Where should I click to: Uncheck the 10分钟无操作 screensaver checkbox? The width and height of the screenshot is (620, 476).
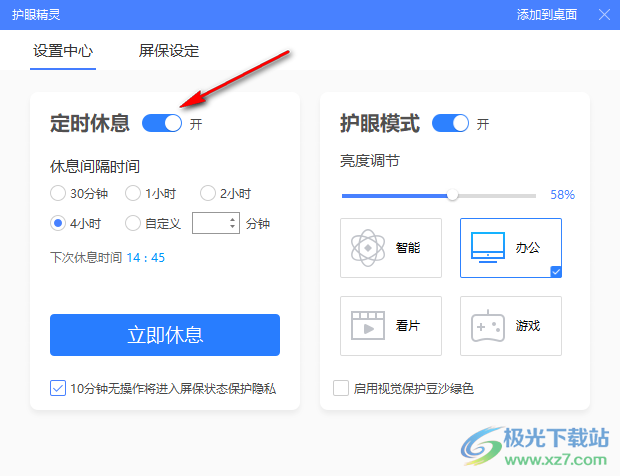point(58,388)
